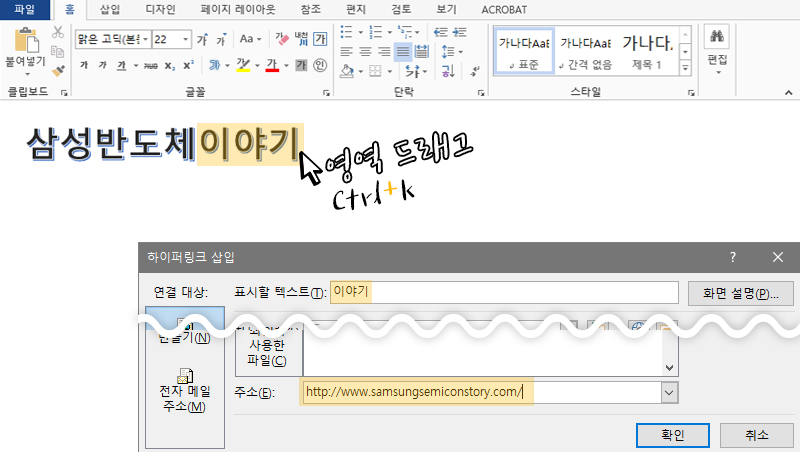Image resolution: width=800 pixels, height=452 pixels.
Task: Open the font size dropdown
Action: coord(186,39)
